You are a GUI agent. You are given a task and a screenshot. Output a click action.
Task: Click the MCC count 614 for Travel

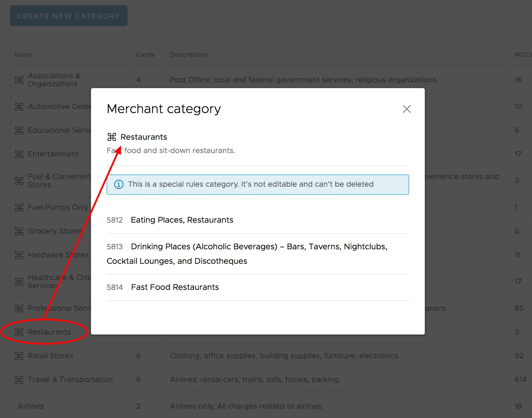click(520, 379)
